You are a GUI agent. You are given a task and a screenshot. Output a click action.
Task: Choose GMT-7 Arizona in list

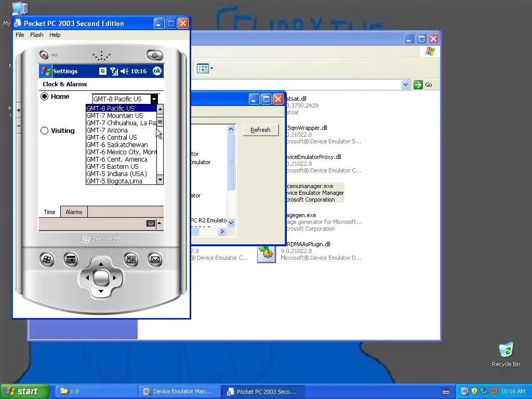[x=121, y=130]
